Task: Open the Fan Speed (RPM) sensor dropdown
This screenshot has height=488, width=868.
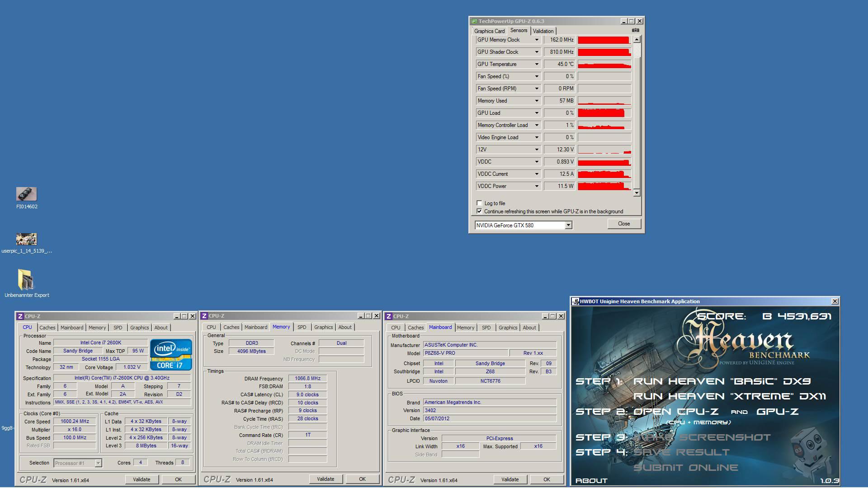Action: click(x=537, y=89)
